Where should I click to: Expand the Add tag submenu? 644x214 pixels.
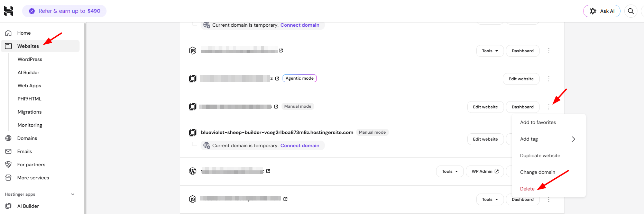pyautogui.click(x=549, y=139)
